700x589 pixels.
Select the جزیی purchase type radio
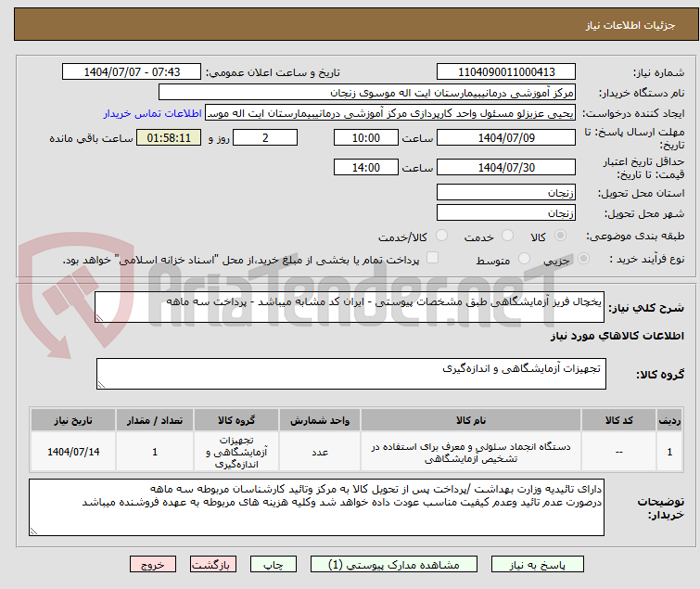click(x=583, y=259)
